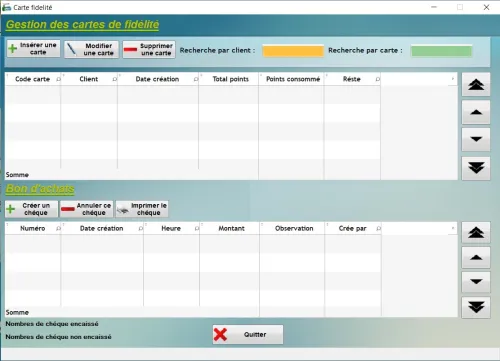Jump to first row in cards table
500x361 pixels.
click(476, 85)
